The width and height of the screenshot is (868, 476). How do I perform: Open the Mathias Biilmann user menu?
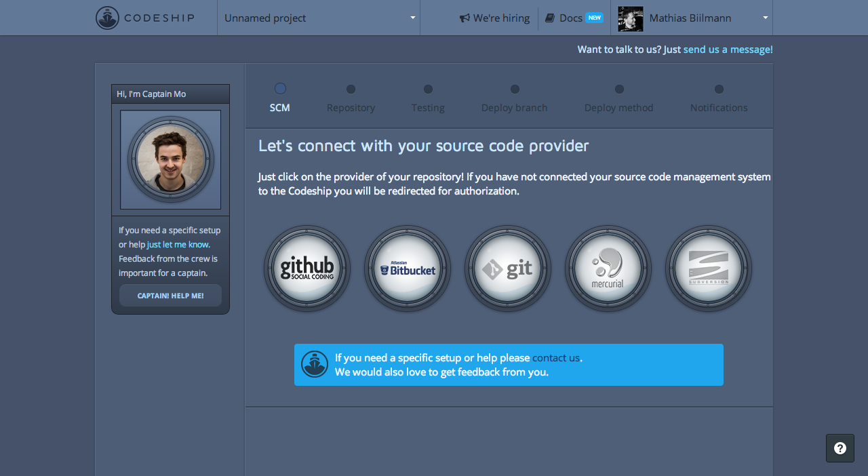[x=692, y=18]
